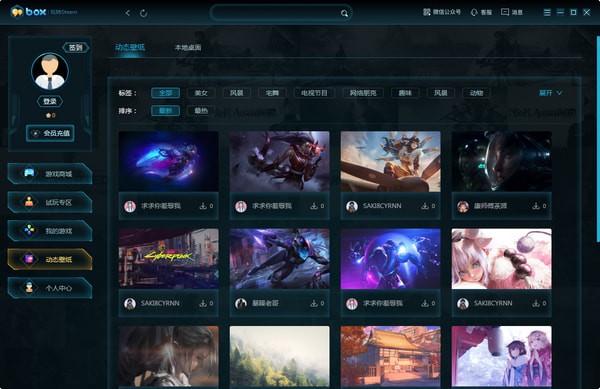600x389 pixels.
Task: Click the magnifier search icon
Action: (x=344, y=13)
